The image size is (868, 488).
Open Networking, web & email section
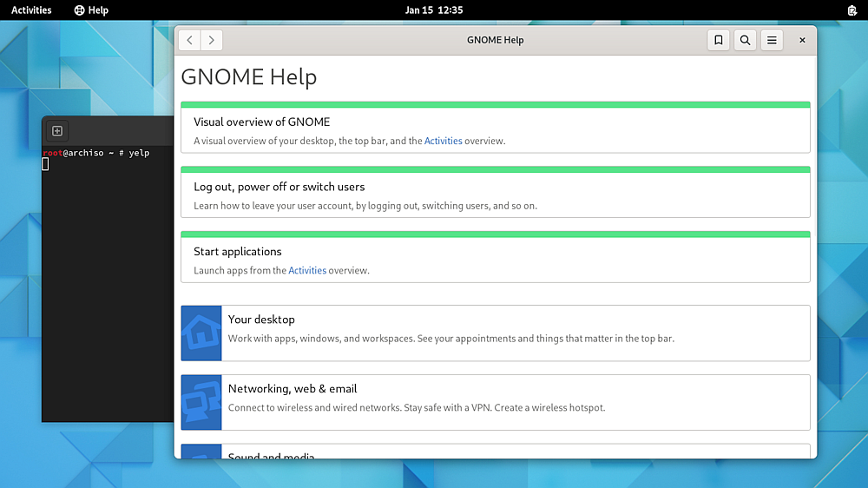point(496,402)
